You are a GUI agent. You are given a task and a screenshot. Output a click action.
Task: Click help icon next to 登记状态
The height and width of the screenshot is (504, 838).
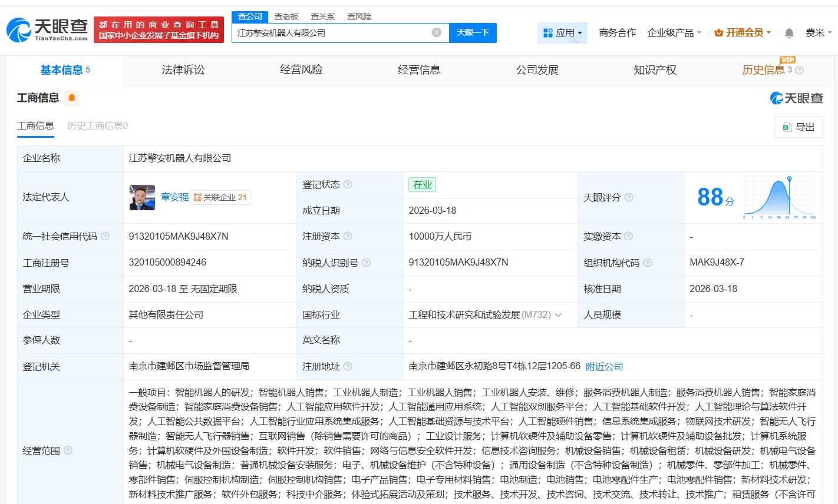pos(348,184)
